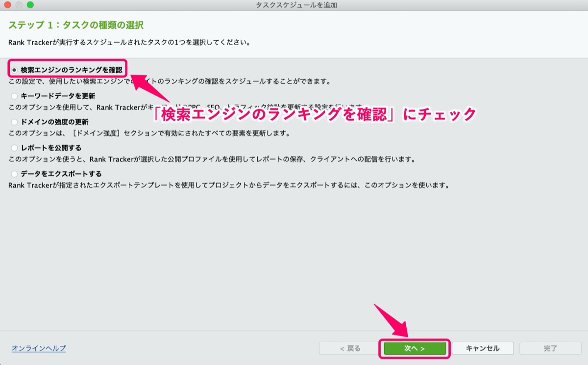Click the description text under データをエクスポートする

229,185
